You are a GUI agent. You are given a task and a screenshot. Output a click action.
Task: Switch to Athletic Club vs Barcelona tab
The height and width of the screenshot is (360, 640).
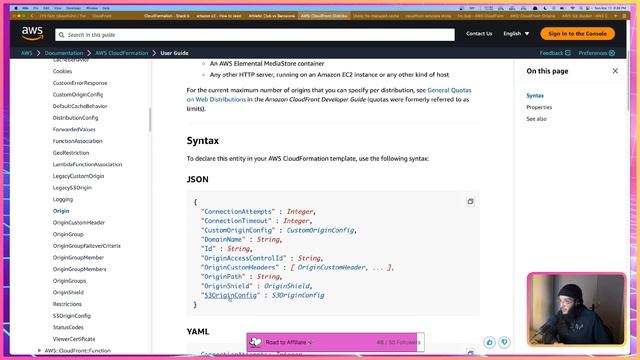[272, 16]
